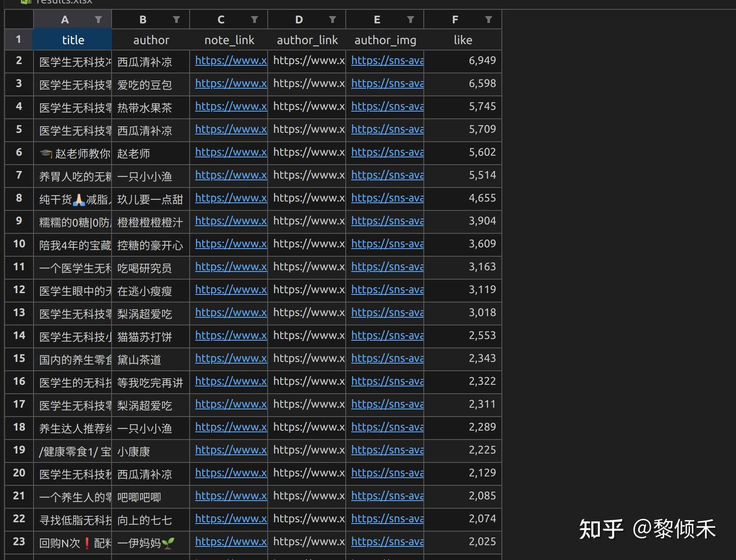Viewport: 736px width, 560px height.
Task: Select author_link cell in row 12
Action: (x=307, y=290)
